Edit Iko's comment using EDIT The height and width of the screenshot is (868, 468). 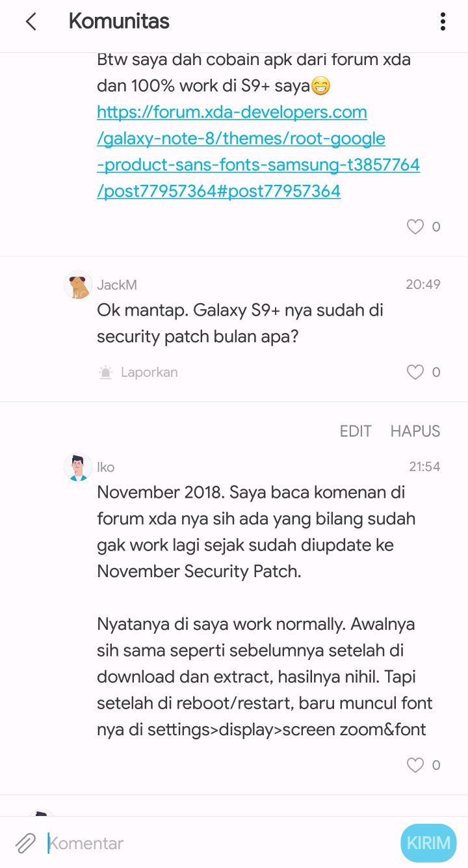click(356, 431)
